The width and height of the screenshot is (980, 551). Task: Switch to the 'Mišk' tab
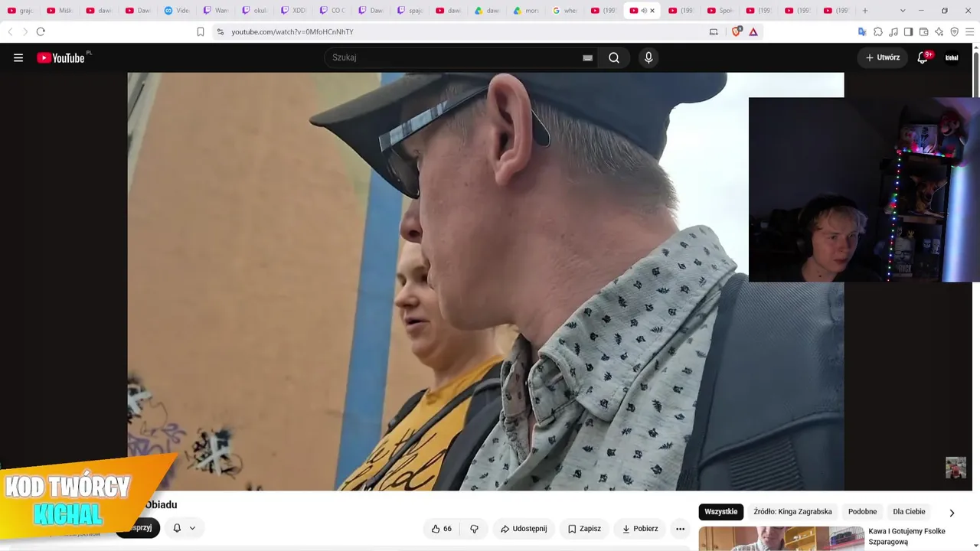60,11
